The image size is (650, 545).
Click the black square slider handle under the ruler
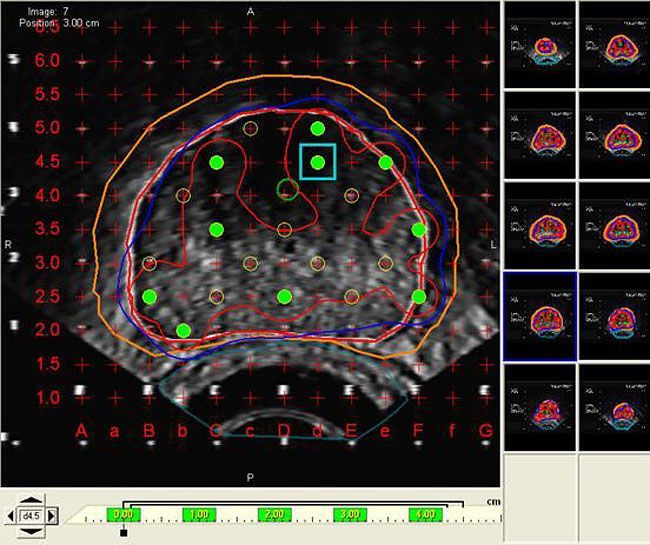(x=123, y=533)
